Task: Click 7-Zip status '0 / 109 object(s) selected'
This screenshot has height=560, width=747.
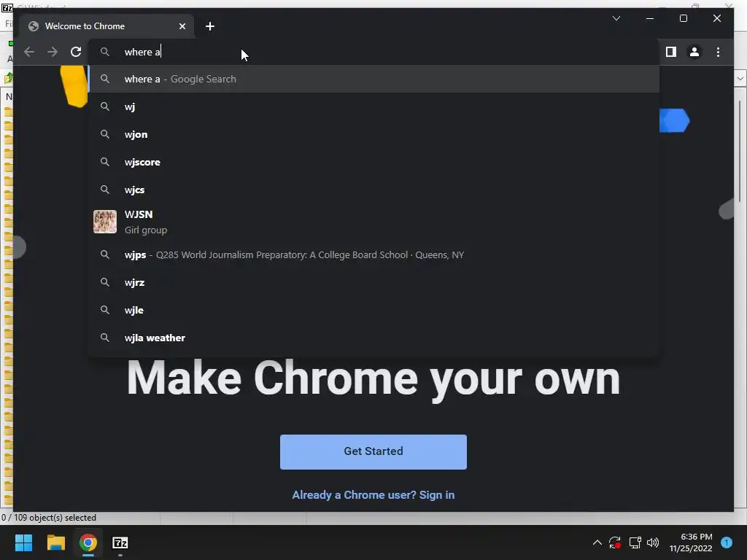Action: [x=49, y=518]
